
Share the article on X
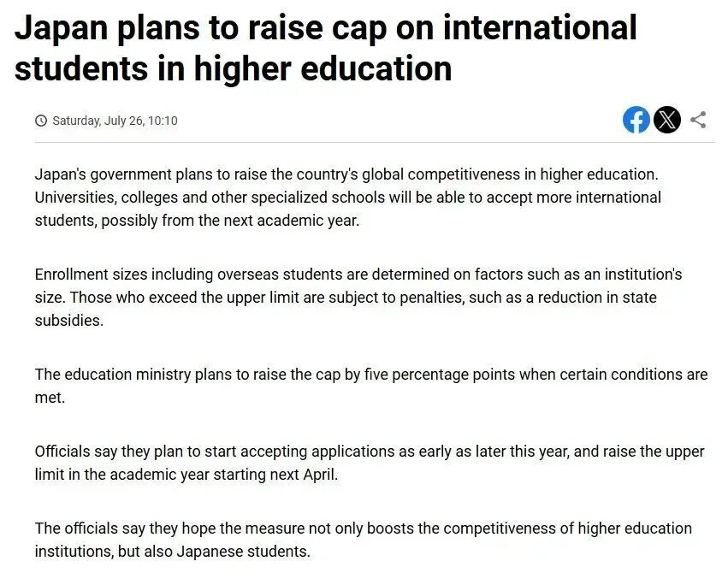click(x=667, y=120)
